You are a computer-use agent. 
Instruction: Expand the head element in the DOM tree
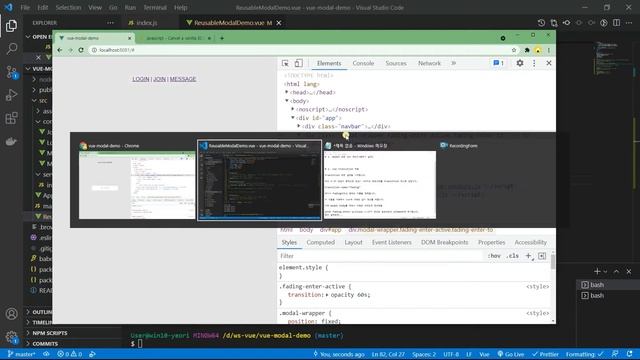[x=287, y=92]
